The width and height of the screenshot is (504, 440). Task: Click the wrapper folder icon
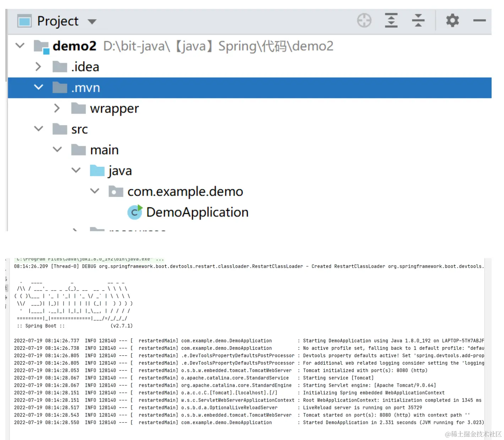[x=78, y=108]
